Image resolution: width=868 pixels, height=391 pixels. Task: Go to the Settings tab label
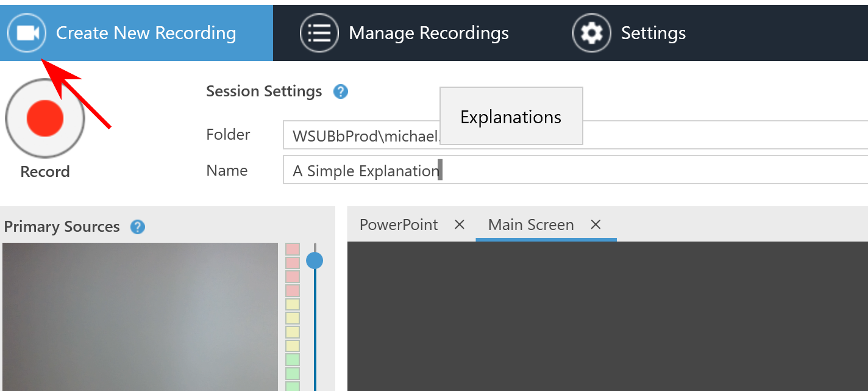tap(653, 33)
